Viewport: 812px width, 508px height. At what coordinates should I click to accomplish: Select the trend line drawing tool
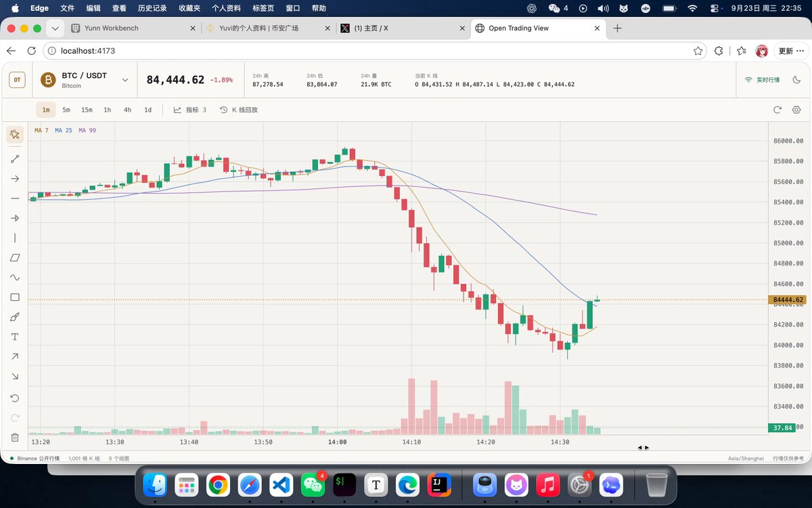coord(15,159)
